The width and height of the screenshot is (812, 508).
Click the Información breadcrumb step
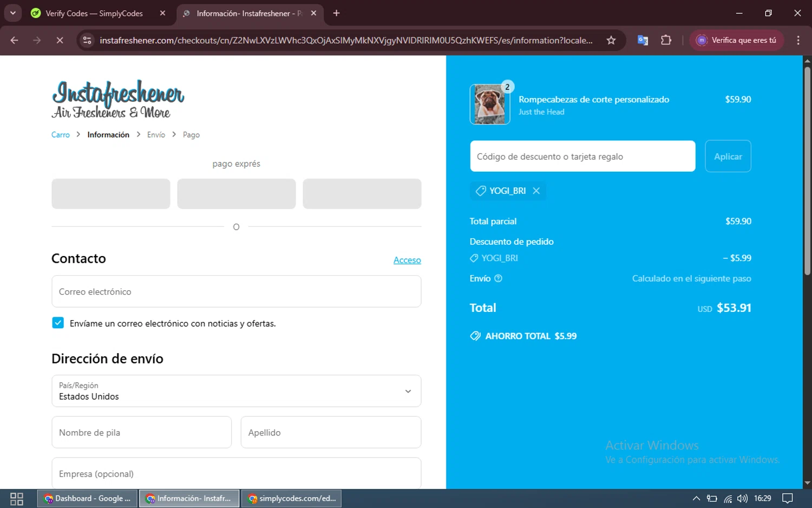click(108, 135)
